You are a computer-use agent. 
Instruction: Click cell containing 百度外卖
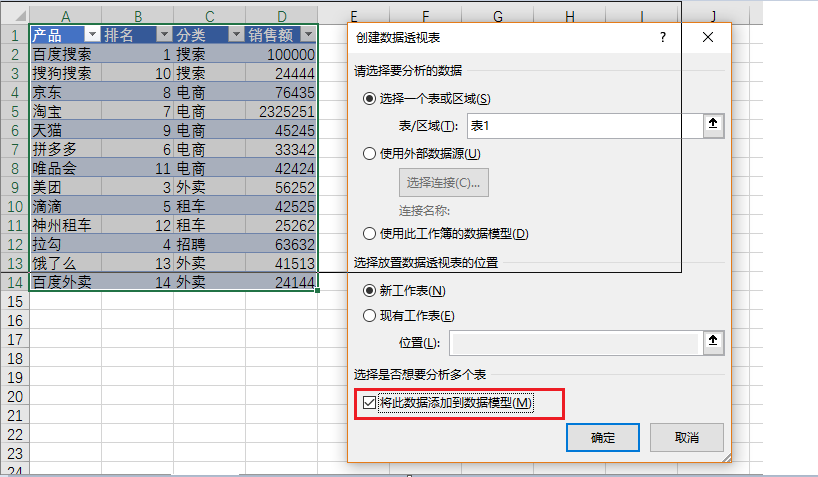coord(66,282)
